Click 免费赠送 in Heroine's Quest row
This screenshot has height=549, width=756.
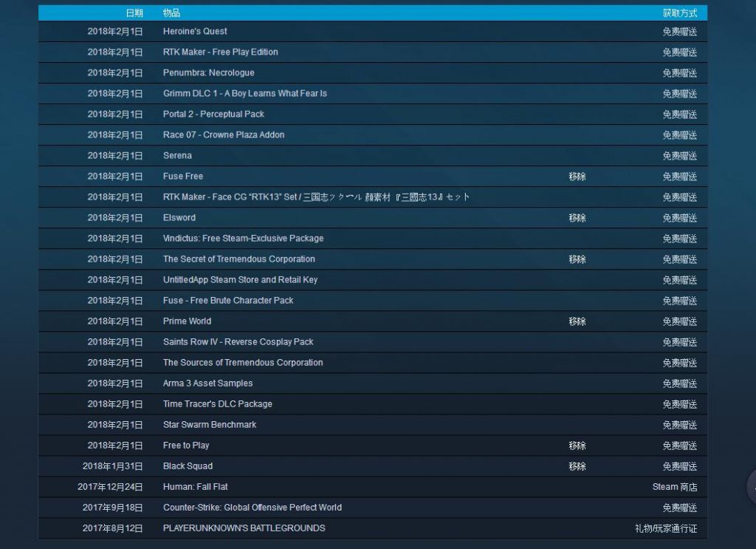click(680, 32)
